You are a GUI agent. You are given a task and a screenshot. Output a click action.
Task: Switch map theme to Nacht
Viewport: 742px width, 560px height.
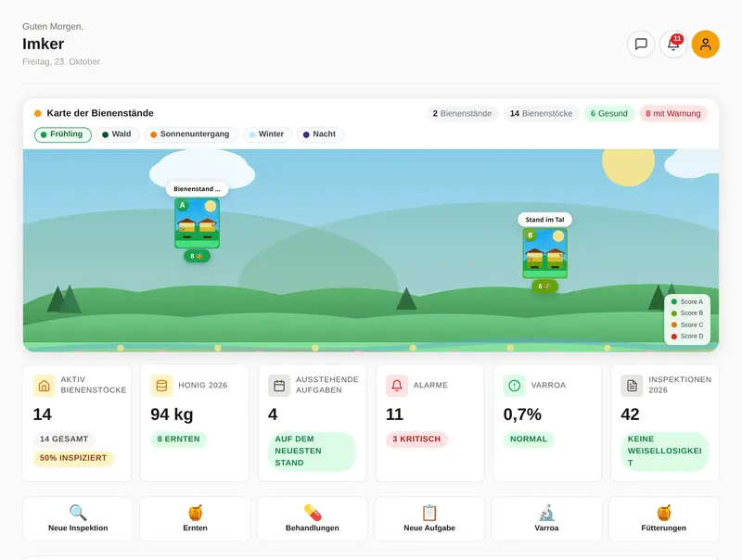320,134
